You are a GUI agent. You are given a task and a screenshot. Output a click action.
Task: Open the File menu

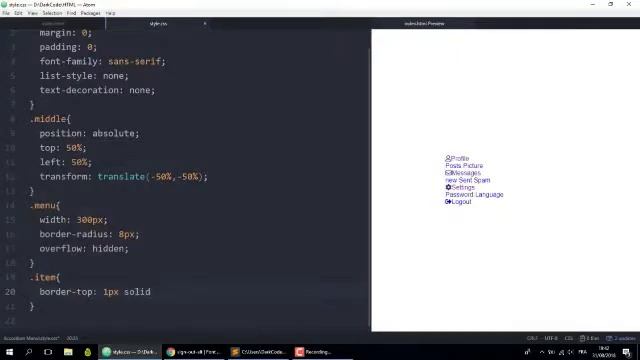point(6,13)
